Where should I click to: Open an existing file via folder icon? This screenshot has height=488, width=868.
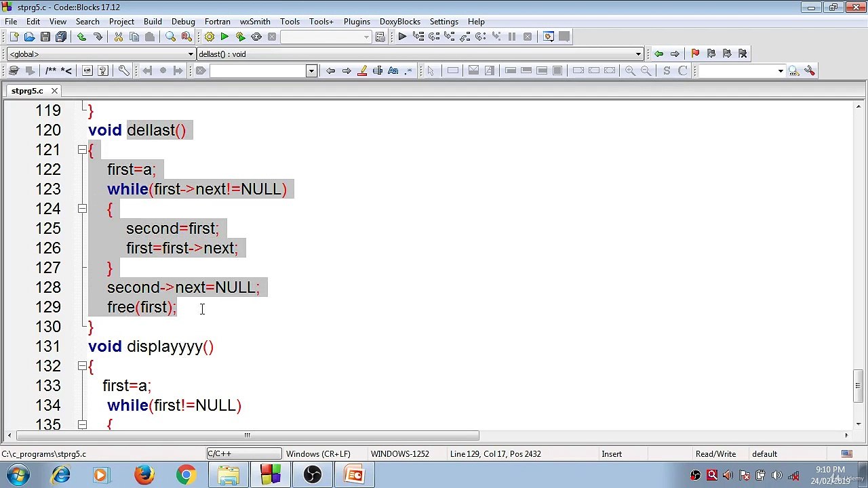pyautogui.click(x=29, y=37)
